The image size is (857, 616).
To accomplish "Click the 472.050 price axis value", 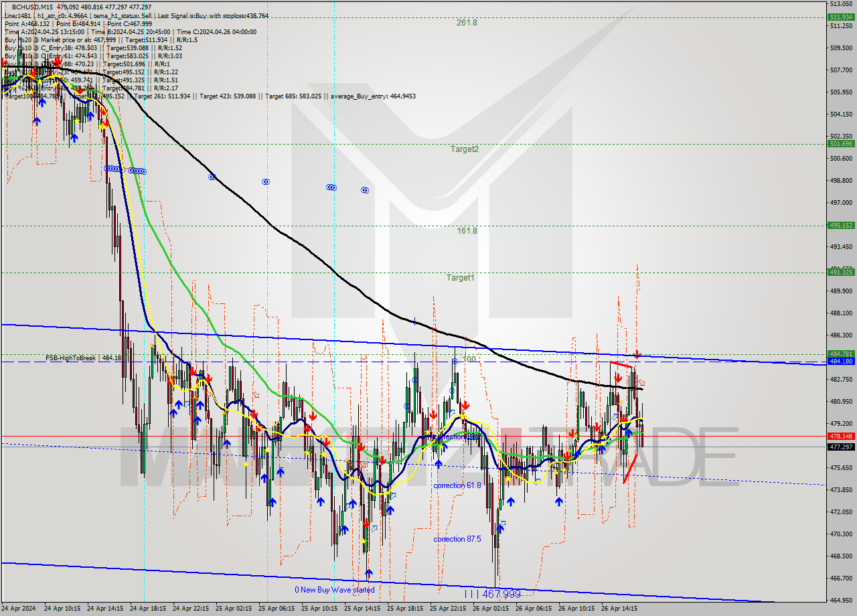I will click(x=840, y=512).
